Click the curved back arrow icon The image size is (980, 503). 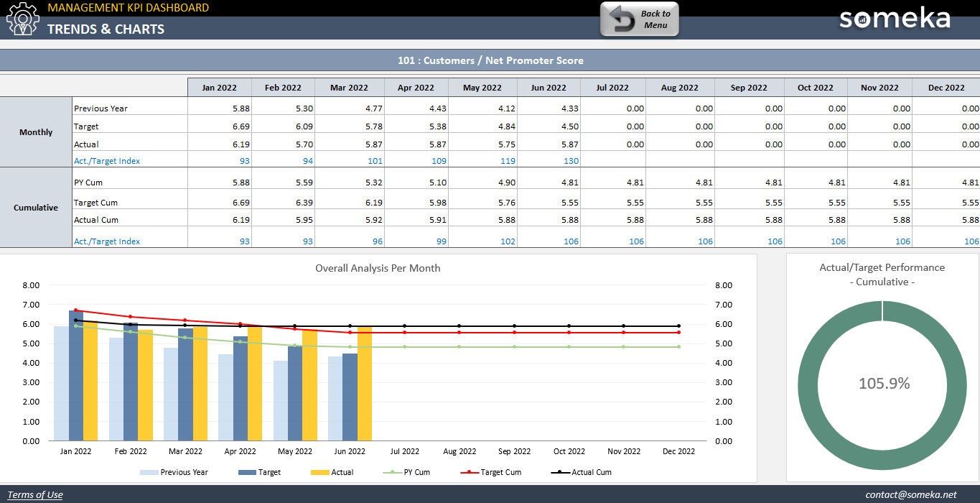(621, 20)
